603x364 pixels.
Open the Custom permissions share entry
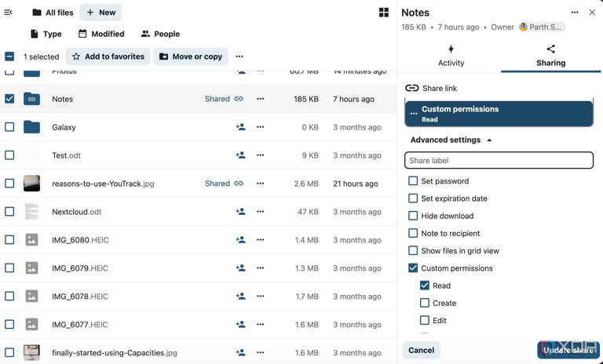click(499, 114)
